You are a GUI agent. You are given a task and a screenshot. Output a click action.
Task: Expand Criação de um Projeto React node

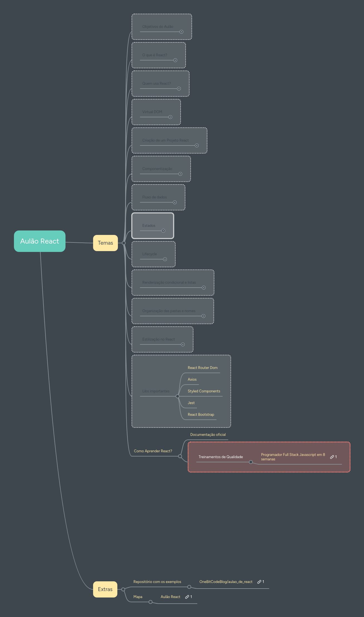coord(197,145)
